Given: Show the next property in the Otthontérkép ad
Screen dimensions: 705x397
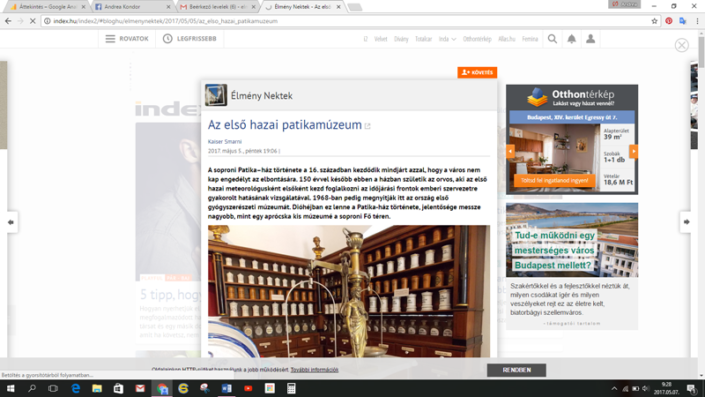Looking at the screenshot, I should (633, 151).
